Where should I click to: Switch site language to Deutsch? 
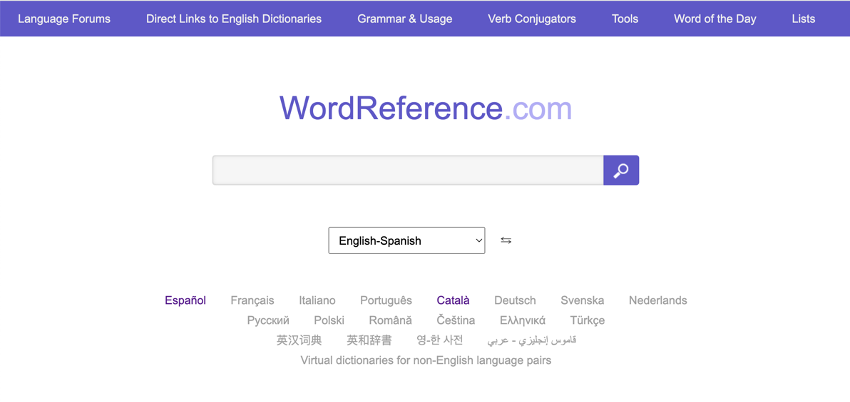point(515,300)
